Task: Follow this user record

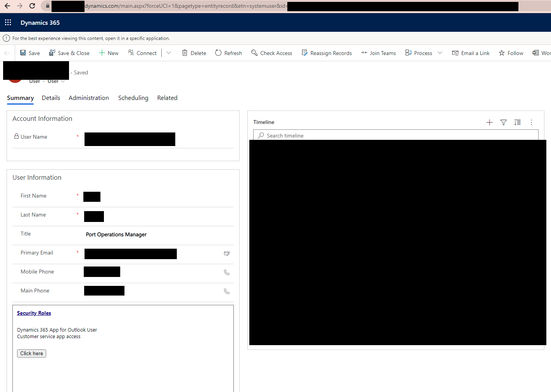Action: pyautogui.click(x=511, y=53)
